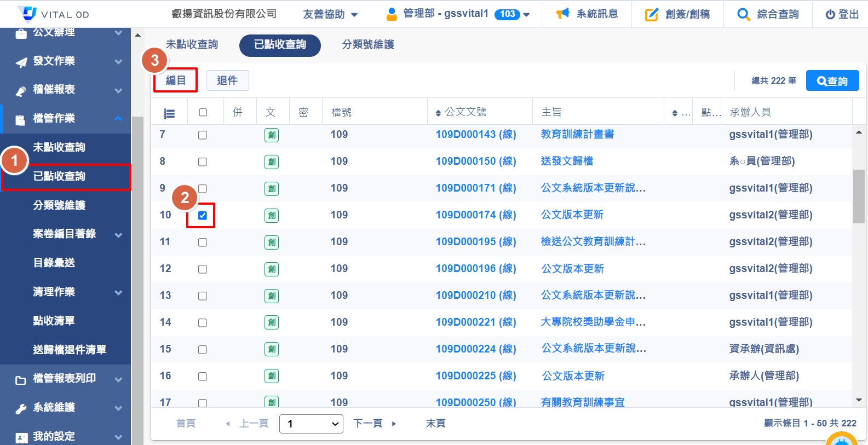Click the user profile avatar icon

point(392,14)
